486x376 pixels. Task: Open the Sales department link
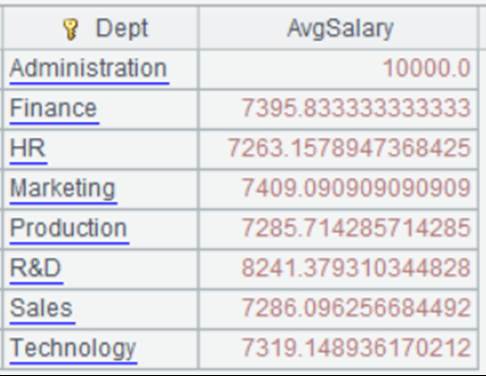point(42,309)
